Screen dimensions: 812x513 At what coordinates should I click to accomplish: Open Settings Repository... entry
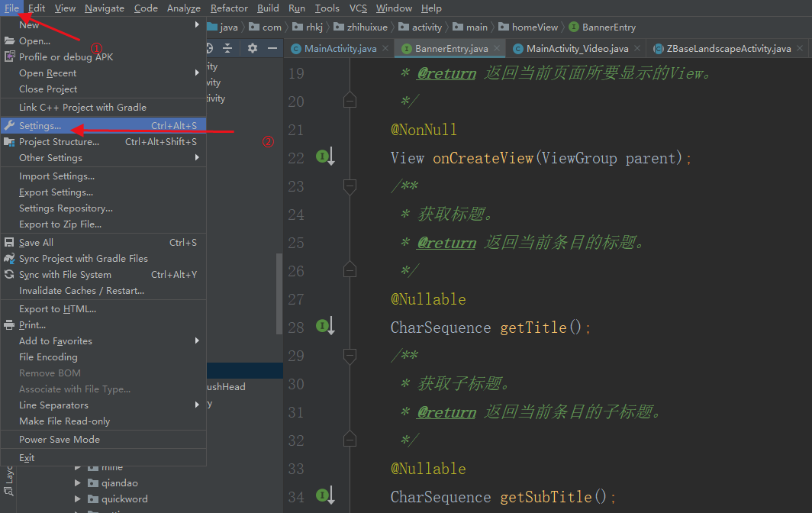[x=104, y=208]
